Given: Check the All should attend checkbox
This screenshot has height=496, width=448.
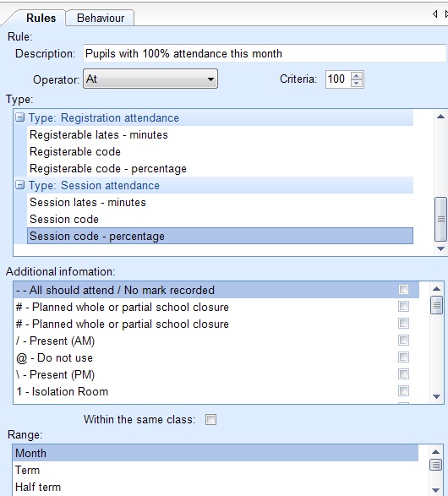Looking at the screenshot, I should click(403, 290).
